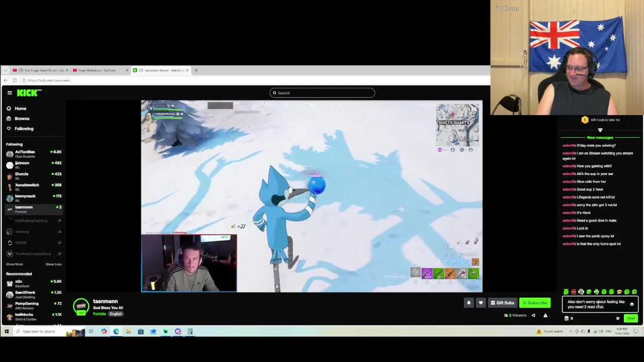Jump to New messages in chat
The width and height of the screenshot is (644, 362).
point(600,138)
